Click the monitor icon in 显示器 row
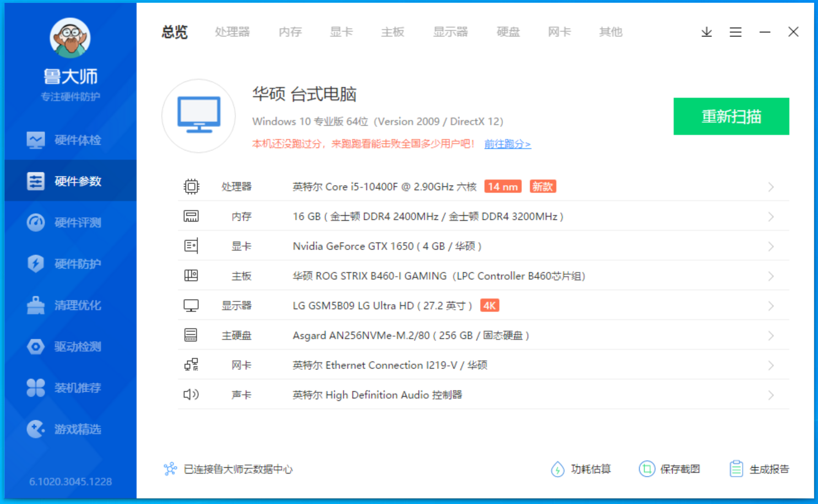Viewport: 818px width, 504px height. click(191, 306)
